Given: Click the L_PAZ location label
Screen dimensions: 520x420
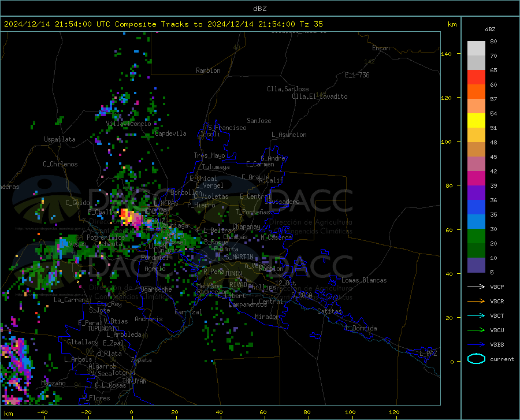Looking at the screenshot, I should [x=429, y=354].
